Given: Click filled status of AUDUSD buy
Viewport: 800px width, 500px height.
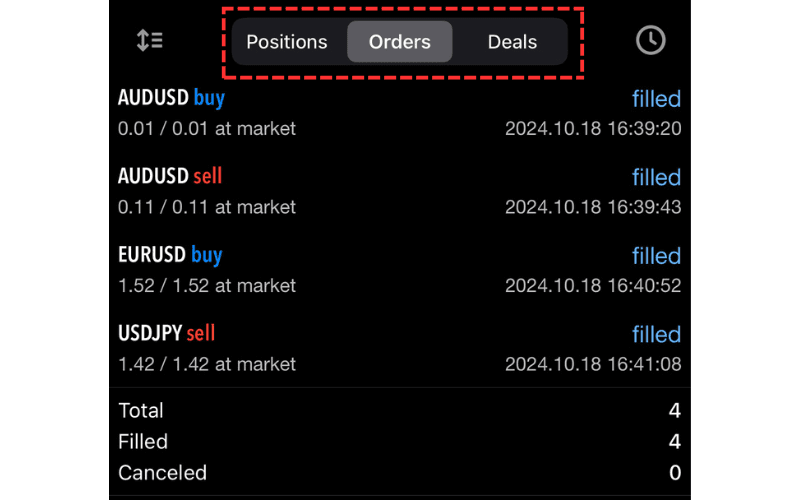Looking at the screenshot, I should pyautogui.click(x=656, y=99).
